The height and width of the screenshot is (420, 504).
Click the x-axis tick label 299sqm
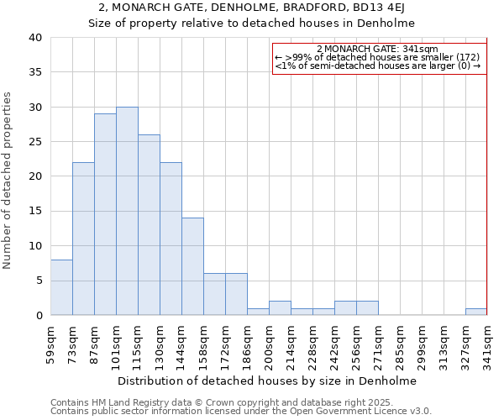pos(422,348)
